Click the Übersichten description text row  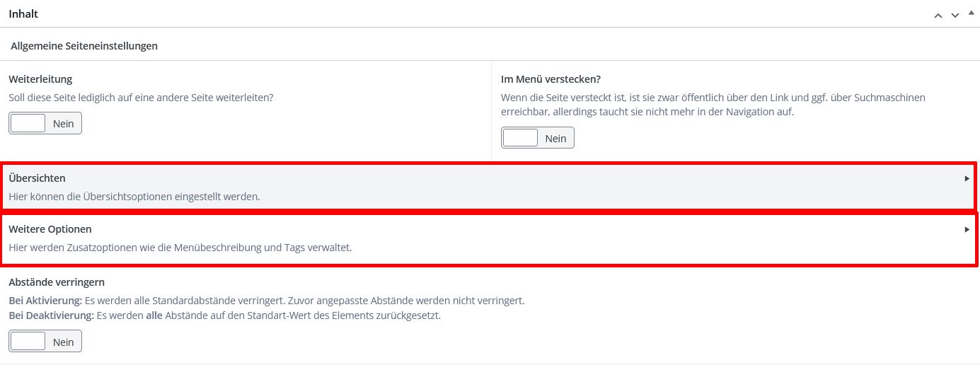tap(134, 196)
